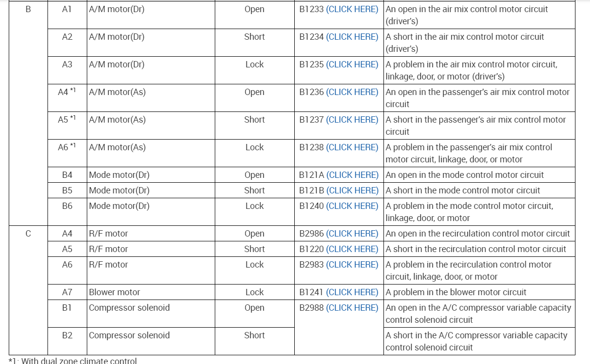The image size is (590, 364).
Task: Go to the B1238 CLICK HERE link
Action: (x=352, y=147)
